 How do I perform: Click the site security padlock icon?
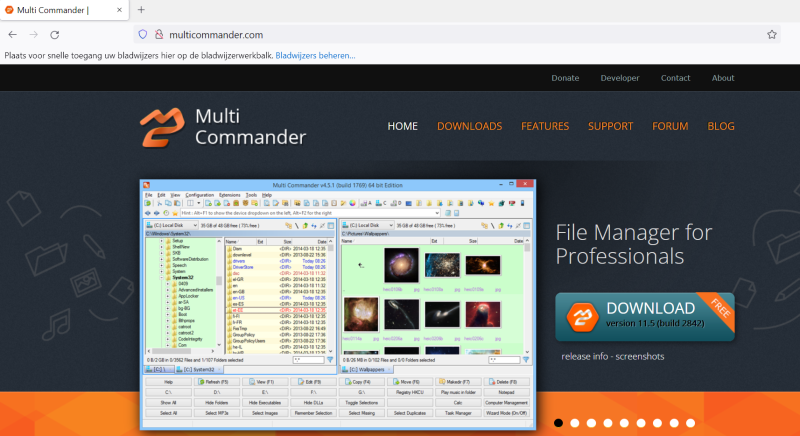click(x=159, y=34)
